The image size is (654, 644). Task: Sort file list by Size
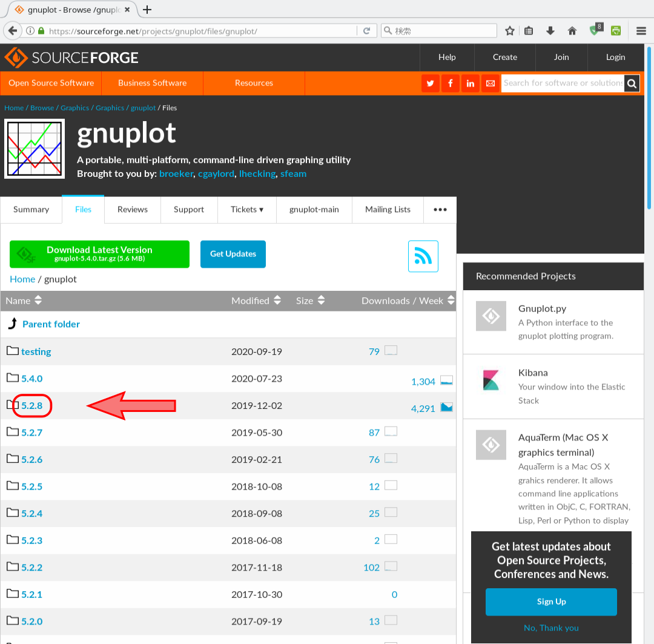(x=310, y=300)
